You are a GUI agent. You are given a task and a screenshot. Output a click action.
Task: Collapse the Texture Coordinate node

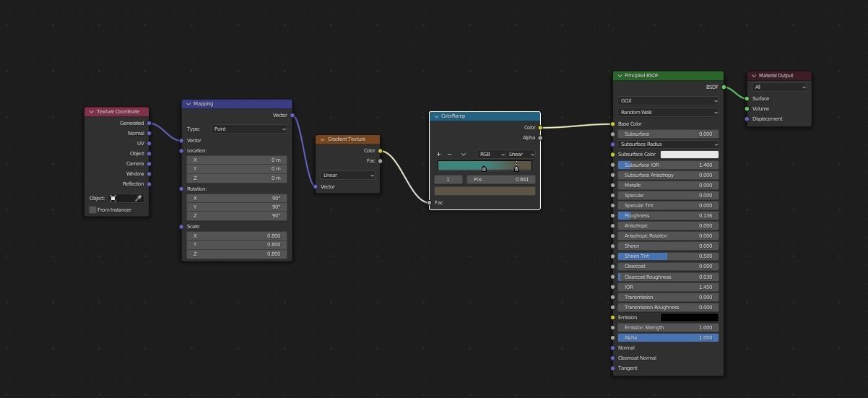click(x=91, y=111)
